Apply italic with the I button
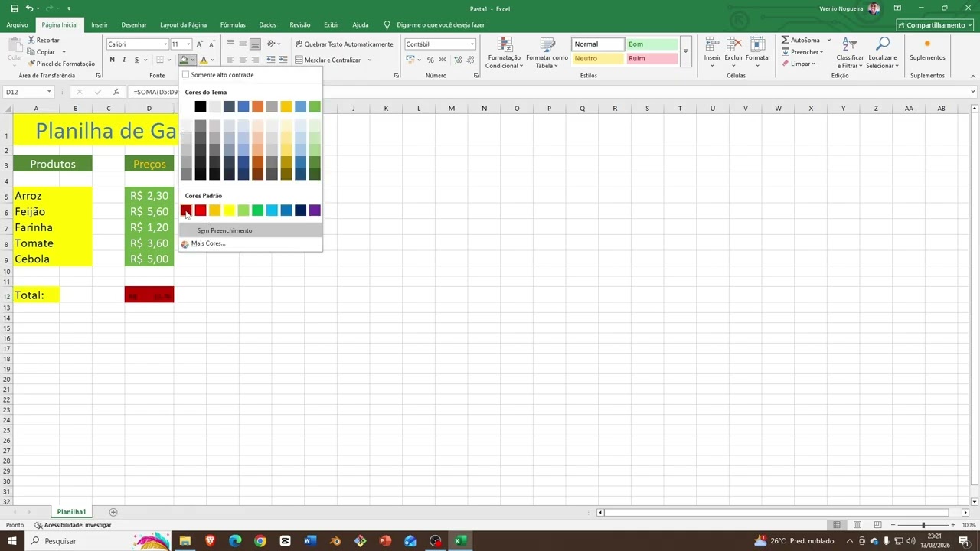 coord(124,60)
